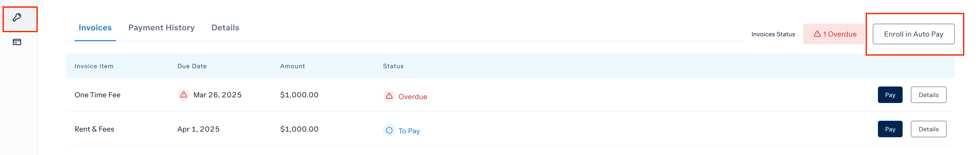The image size is (980, 155).
Task: Switch to the Invoices tab
Action: 95,28
